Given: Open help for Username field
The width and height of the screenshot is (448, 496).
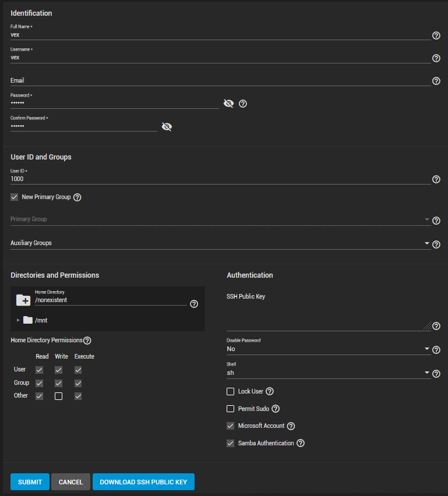Looking at the screenshot, I should click(436, 58).
